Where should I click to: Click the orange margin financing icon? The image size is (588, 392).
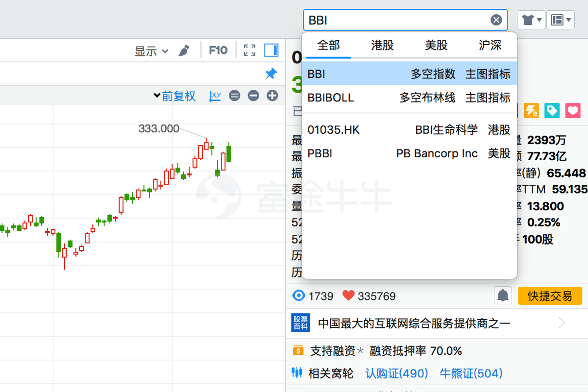298,350
